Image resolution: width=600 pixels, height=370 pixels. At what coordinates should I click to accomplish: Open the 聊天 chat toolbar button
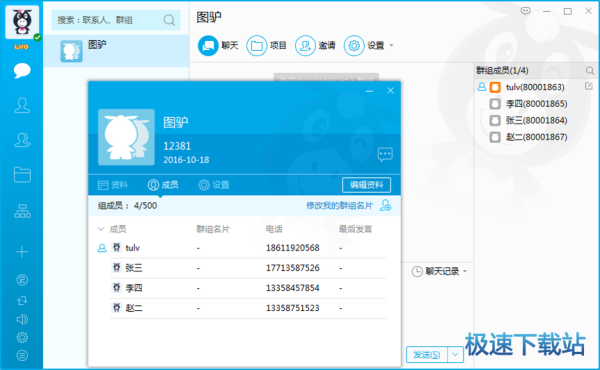(218, 46)
